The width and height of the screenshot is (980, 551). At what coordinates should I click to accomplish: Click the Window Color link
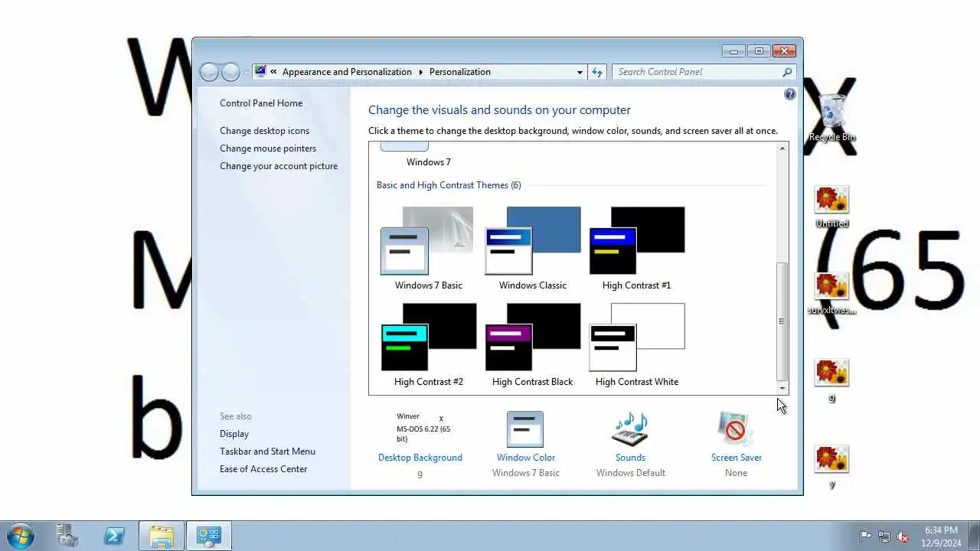526,458
